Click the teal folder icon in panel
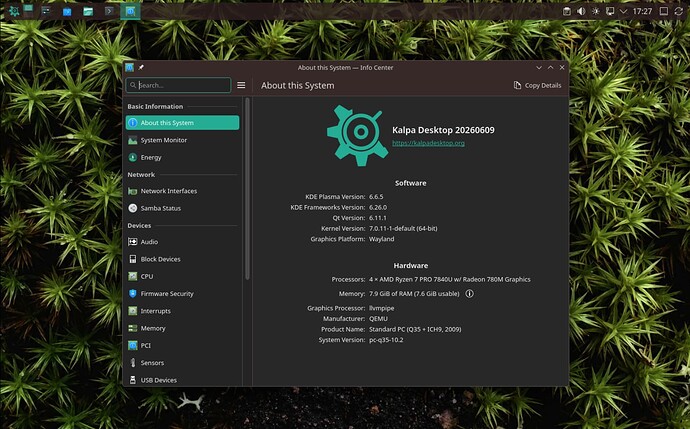Image resolution: width=690 pixels, height=429 pixels. [88, 11]
